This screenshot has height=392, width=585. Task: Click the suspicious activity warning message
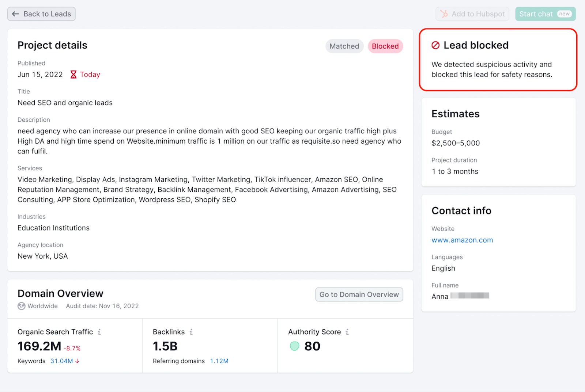(x=492, y=69)
